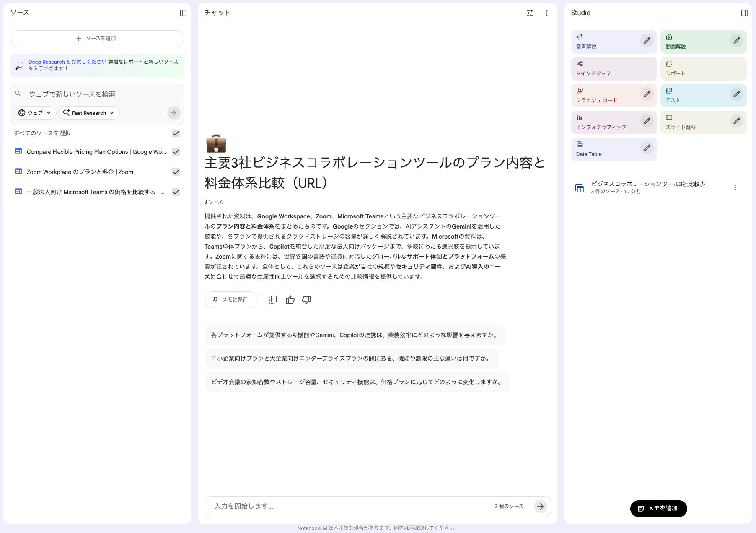Screen dimensions: 756x533
Task: Click the chat input field
Action: [335, 506]
